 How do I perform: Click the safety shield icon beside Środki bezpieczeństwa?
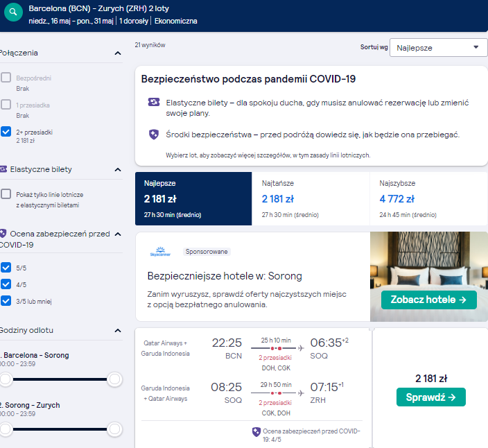(154, 135)
